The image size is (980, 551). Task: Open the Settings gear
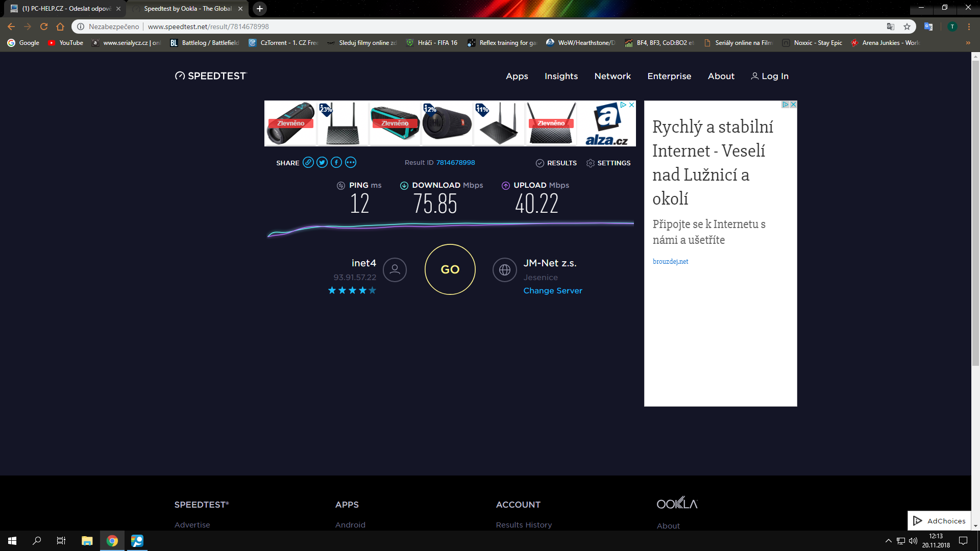click(591, 163)
